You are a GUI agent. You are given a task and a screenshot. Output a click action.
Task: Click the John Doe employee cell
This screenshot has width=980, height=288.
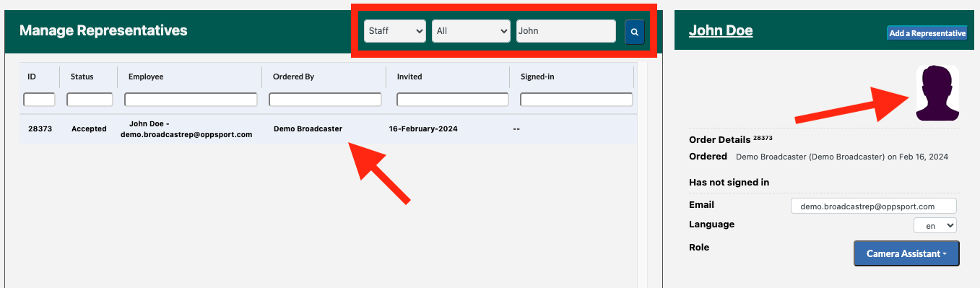pyautogui.click(x=186, y=128)
